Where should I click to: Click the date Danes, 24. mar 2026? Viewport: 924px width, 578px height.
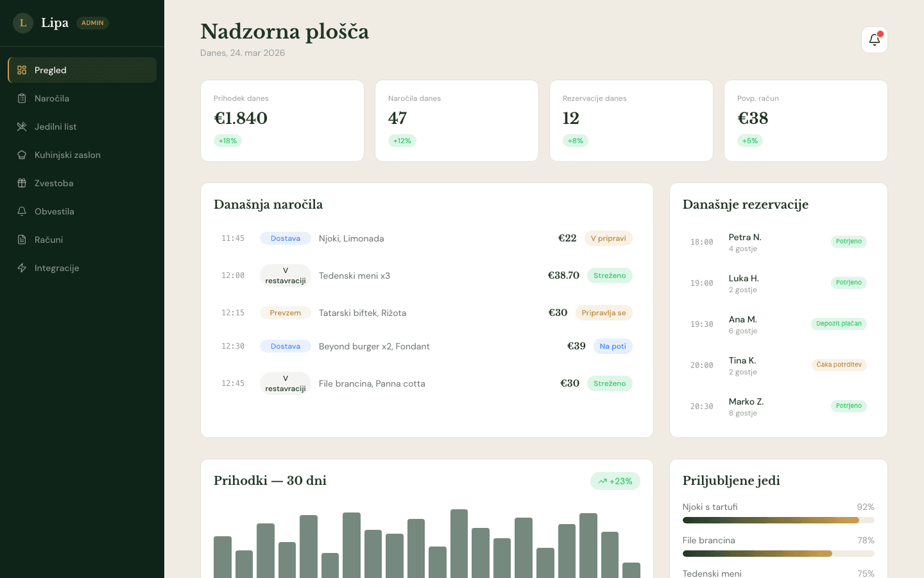[x=243, y=53]
